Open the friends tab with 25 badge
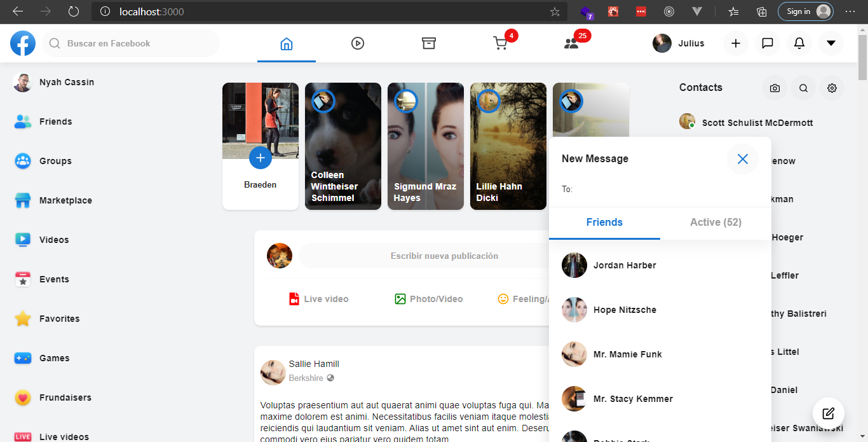Viewport: 868px width, 442px height. point(571,43)
